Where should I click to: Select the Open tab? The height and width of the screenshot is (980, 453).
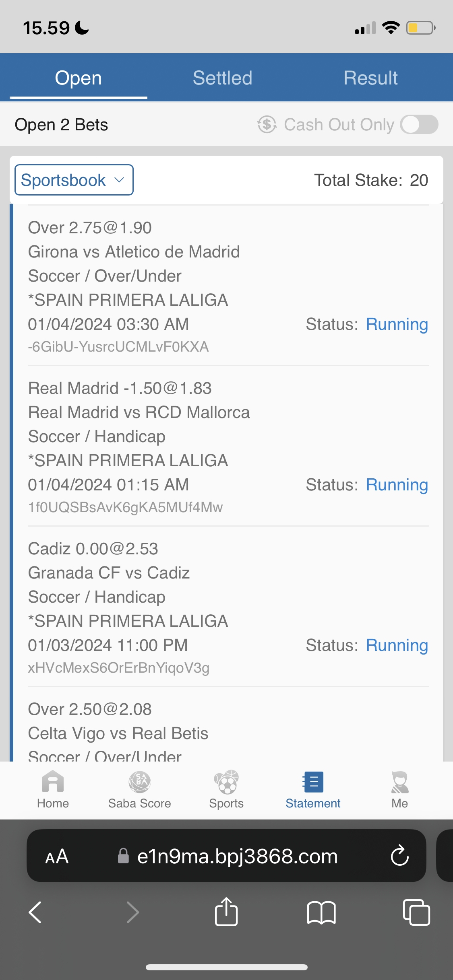pyautogui.click(x=78, y=78)
